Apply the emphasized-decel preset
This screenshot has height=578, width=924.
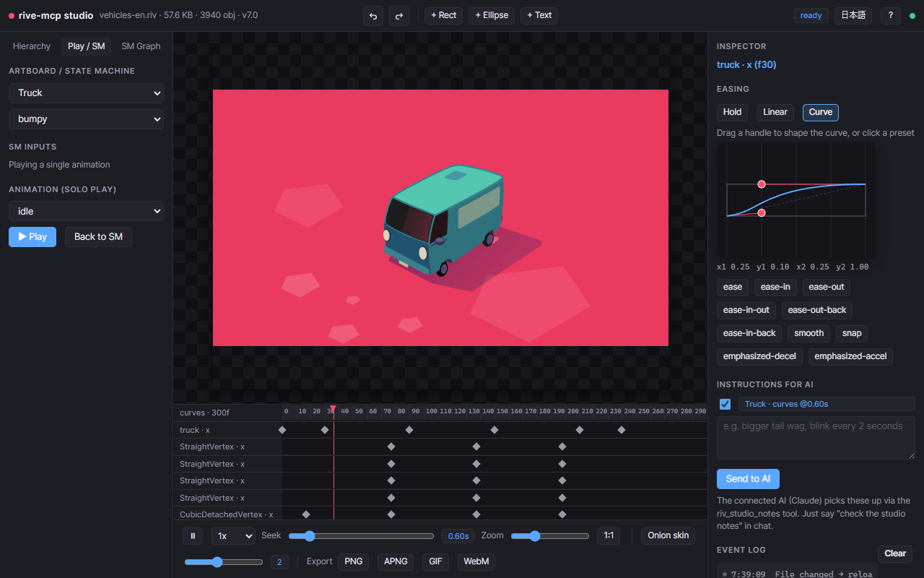[x=759, y=357]
